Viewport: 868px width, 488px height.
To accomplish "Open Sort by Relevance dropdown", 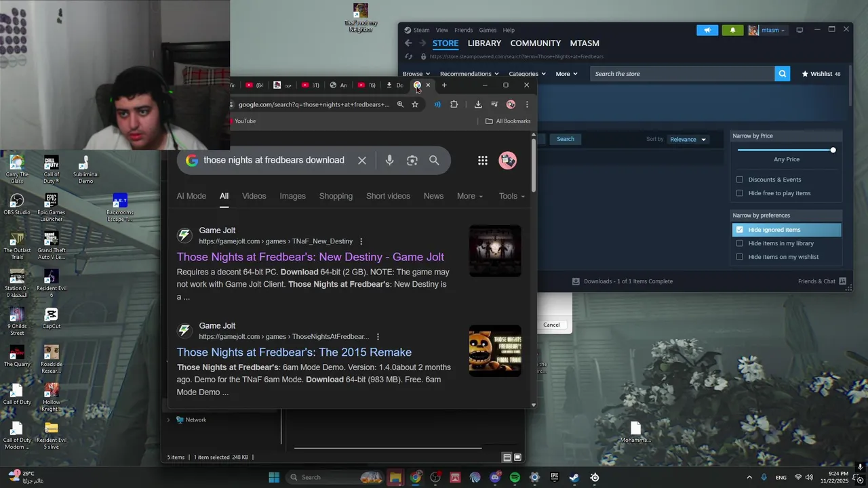I will coord(688,140).
